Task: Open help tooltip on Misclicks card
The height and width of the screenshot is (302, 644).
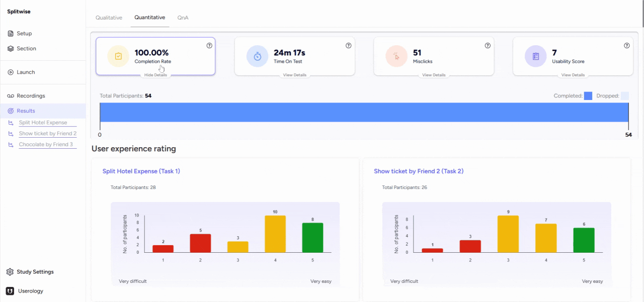Action: click(x=488, y=46)
